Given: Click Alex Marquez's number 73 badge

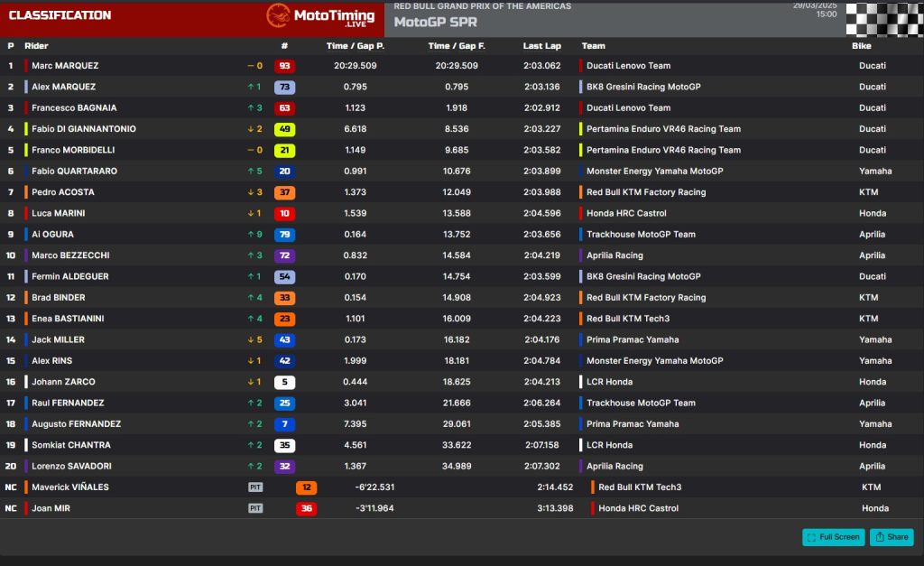Looking at the screenshot, I should pyautogui.click(x=284, y=87).
